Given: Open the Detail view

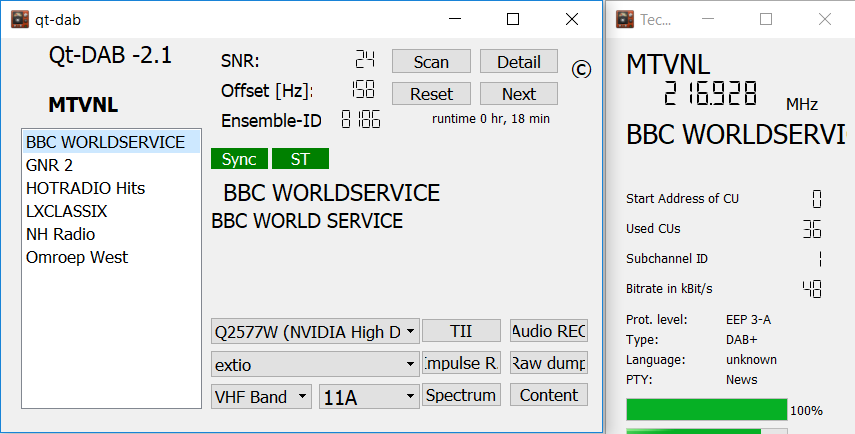Looking at the screenshot, I should tap(519, 62).
